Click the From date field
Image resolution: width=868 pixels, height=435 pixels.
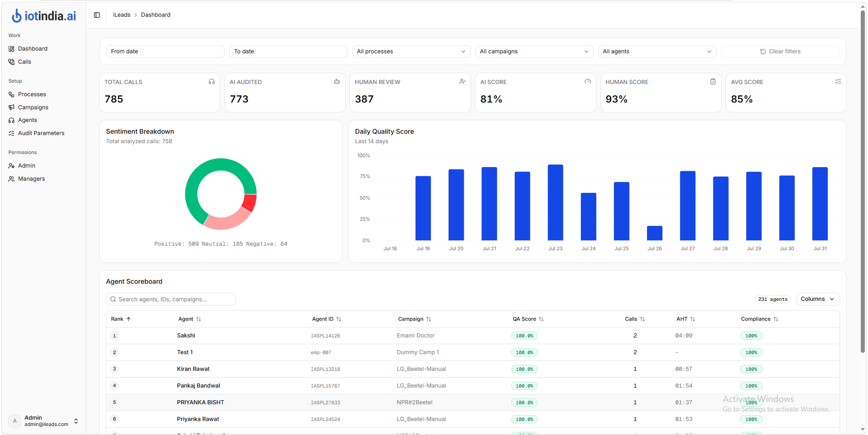coord(165,51)
